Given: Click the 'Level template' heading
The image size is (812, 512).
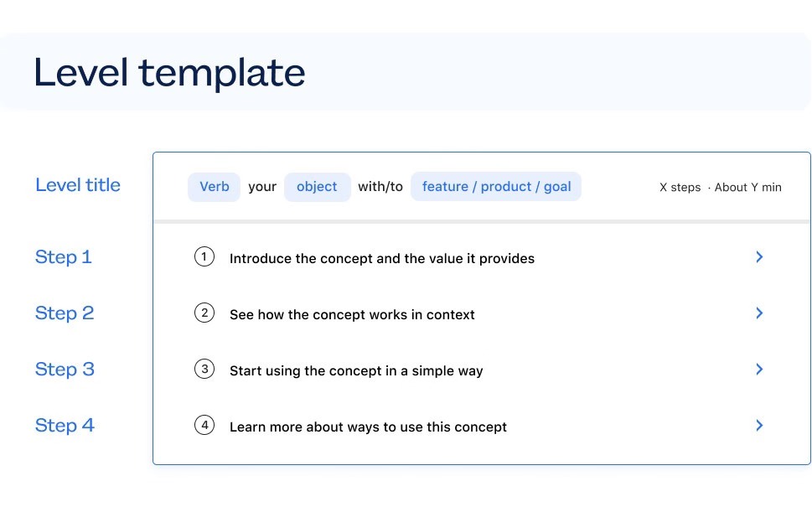Looking at the screenshot, I should (169, 73).
